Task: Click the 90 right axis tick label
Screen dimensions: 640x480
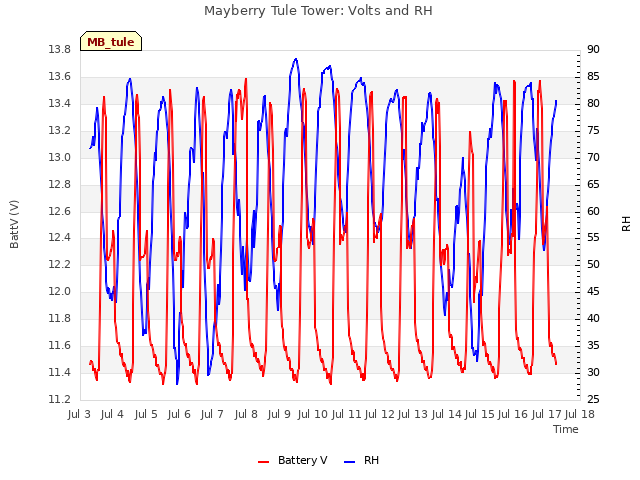Action: 593,50
